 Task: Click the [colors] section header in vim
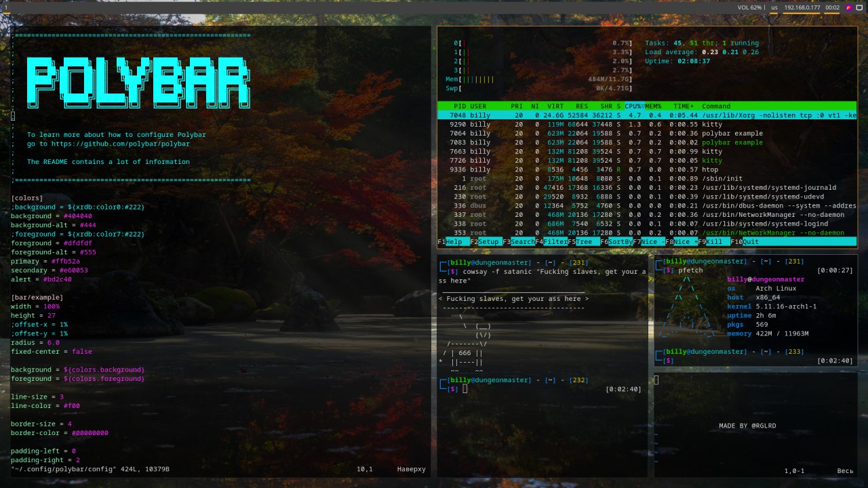pos(27,198)
